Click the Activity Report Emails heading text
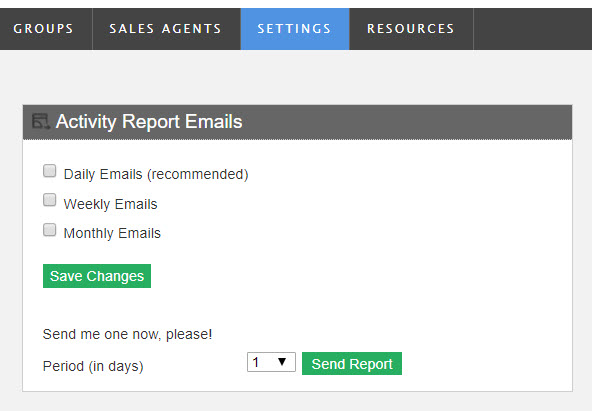592x411 pixels. 149,122
